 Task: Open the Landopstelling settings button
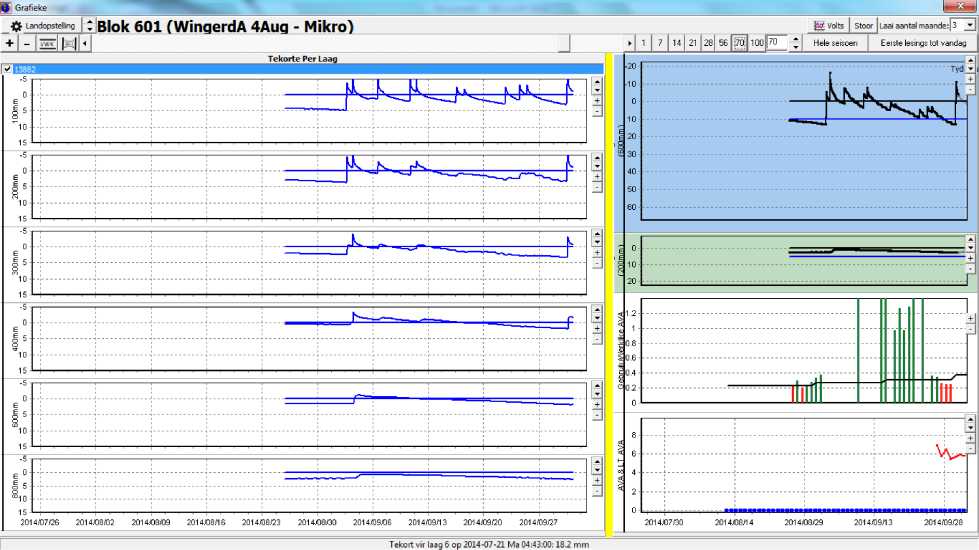(x=42, y=26)
